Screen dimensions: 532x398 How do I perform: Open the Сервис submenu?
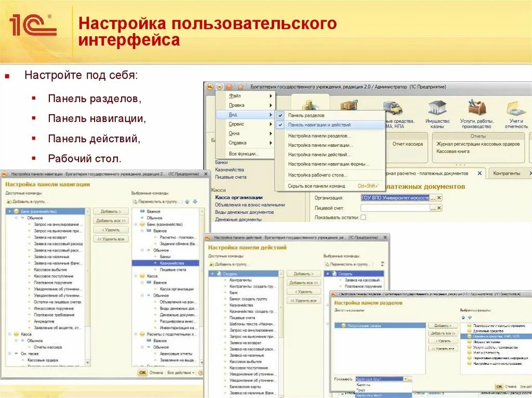(x=246, y=124)
